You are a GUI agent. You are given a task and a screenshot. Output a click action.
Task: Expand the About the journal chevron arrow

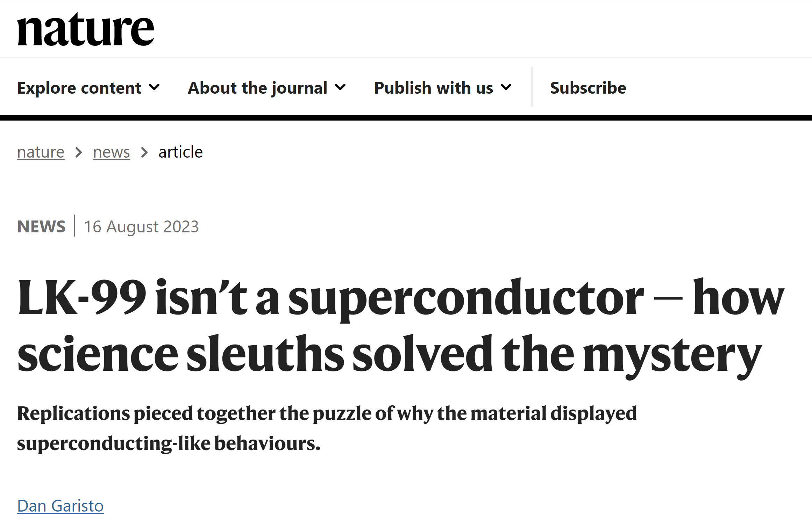click(x=340, y=87)
